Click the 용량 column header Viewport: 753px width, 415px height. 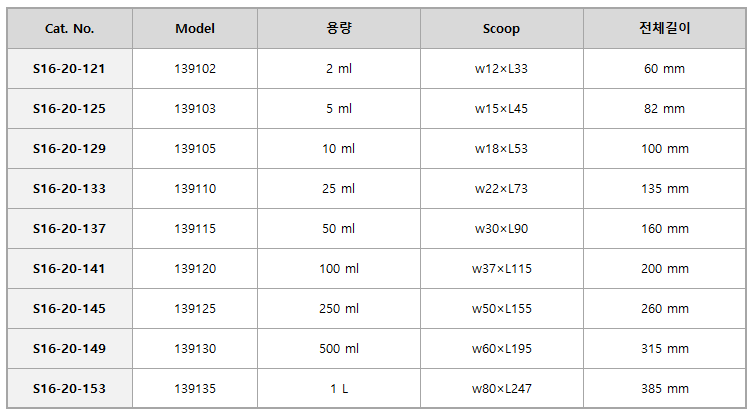click(339, 28)
